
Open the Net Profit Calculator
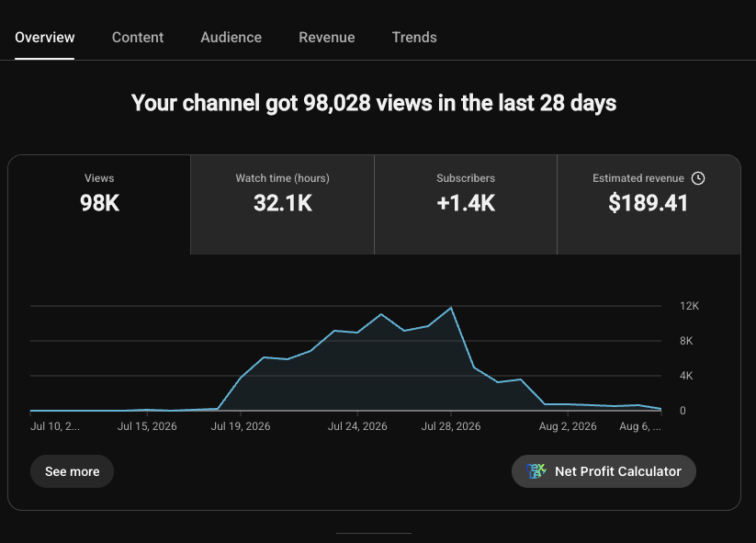[x=604, y=471]
